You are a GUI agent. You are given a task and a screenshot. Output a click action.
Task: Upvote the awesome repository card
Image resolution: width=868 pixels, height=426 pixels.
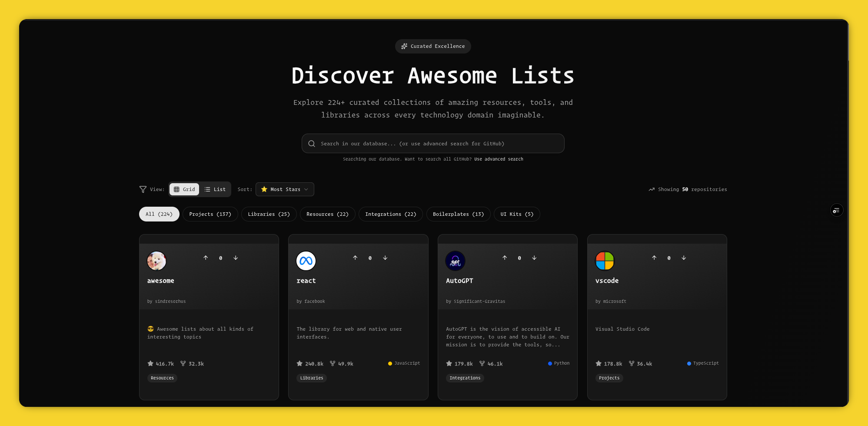tap(206, 258)
